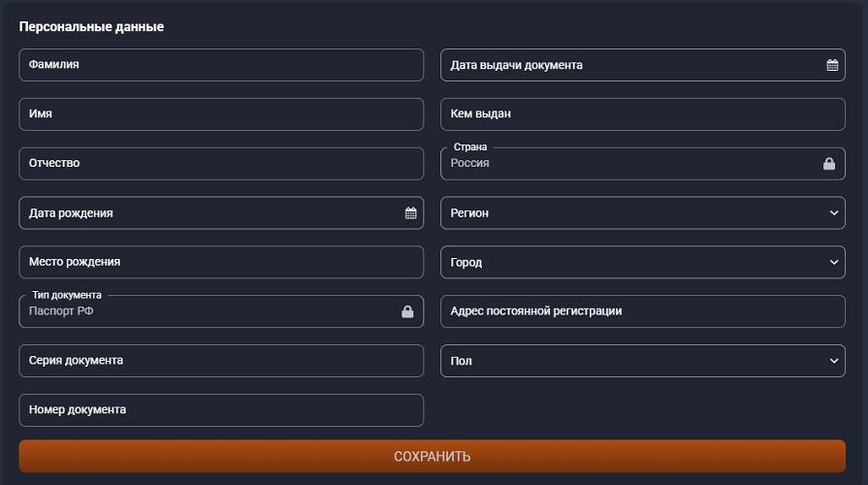The width and height of the screenshot is (868, 485).
Task: Click lock icon in Тип документа field
Action: pyautogui.click(x=407, y=311)
